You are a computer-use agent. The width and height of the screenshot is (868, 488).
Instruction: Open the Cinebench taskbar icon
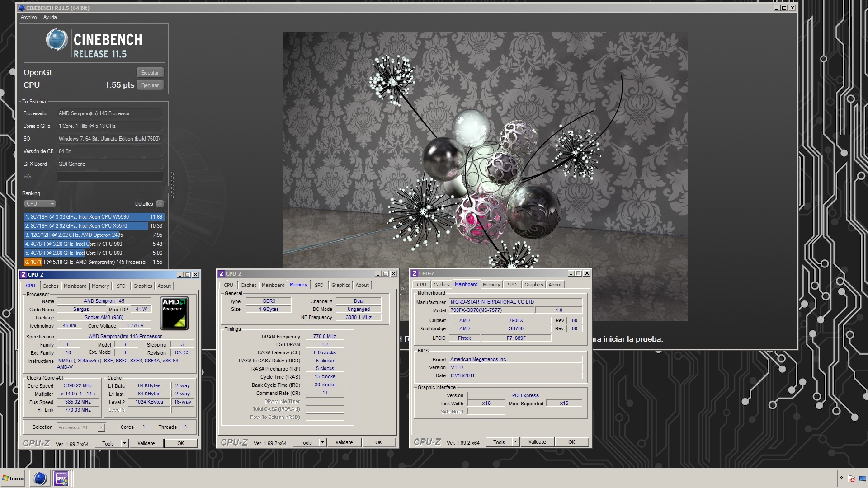click(x=40, y=479)
